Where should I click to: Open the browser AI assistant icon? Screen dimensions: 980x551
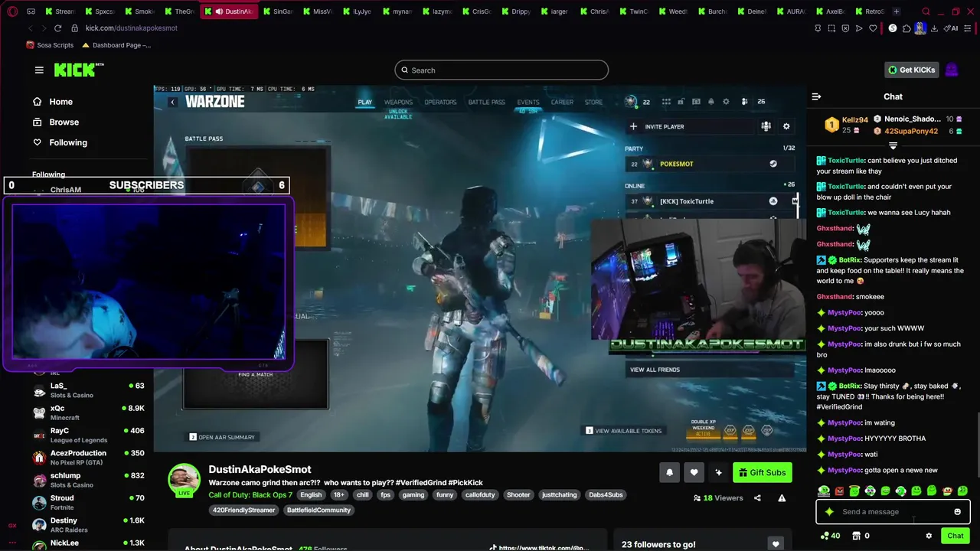coord(950,28)
